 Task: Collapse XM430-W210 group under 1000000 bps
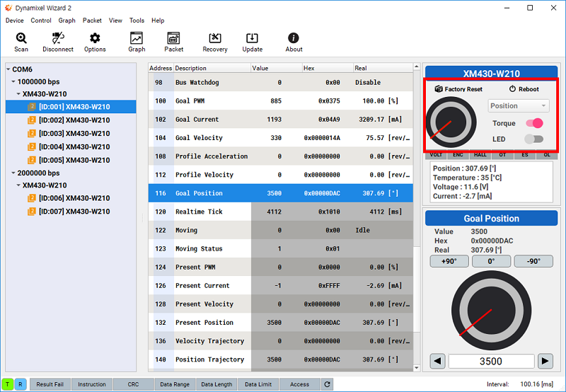point(18,94)
